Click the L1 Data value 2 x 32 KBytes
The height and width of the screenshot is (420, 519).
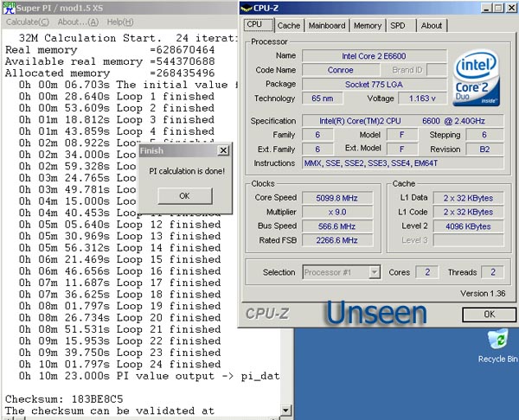click(468, 198)
